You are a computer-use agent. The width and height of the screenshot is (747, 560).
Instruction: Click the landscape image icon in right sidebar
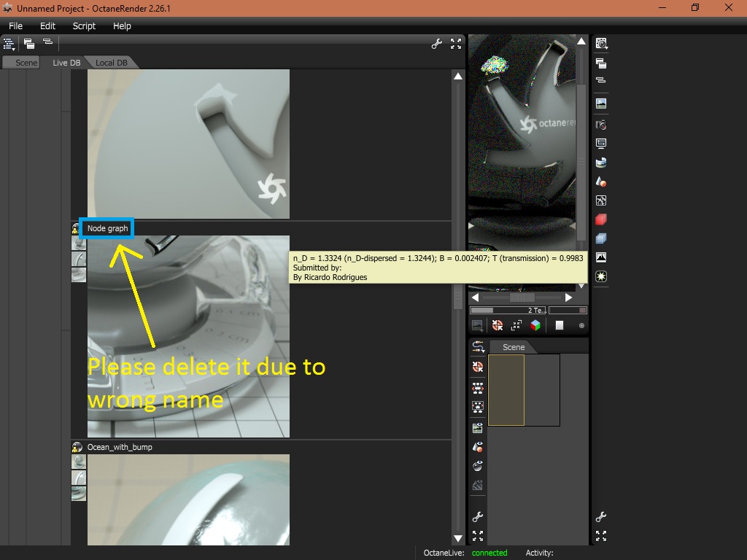point(601,104)
